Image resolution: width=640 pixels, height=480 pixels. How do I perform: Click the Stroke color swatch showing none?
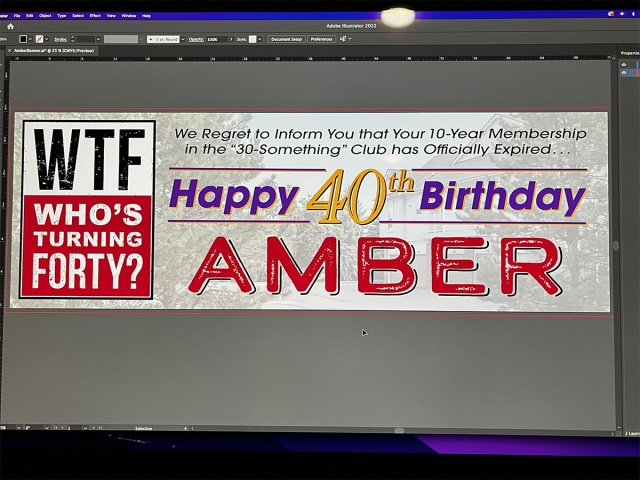pos(40,39)
